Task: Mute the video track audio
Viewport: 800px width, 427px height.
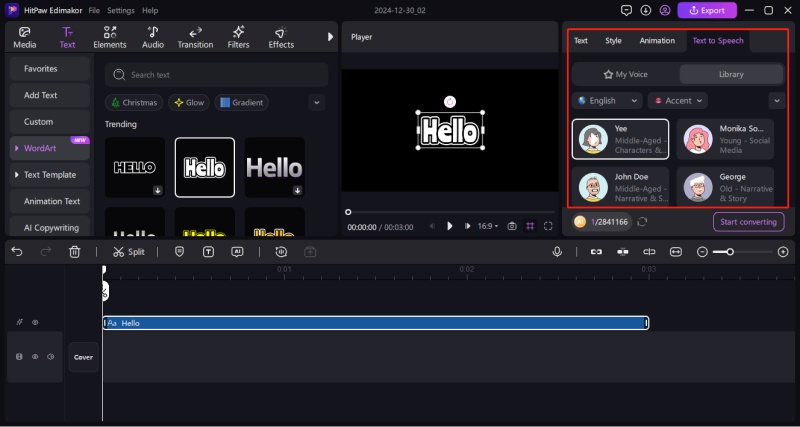Action: (49, 357)
